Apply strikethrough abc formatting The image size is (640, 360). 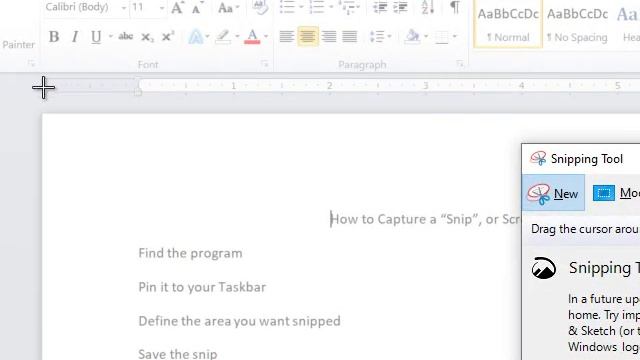[126, 37]
